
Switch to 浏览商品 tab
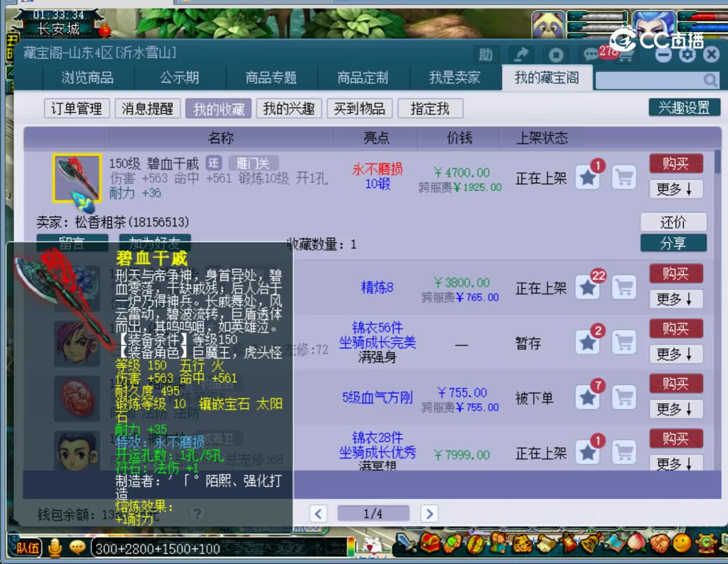87,78
